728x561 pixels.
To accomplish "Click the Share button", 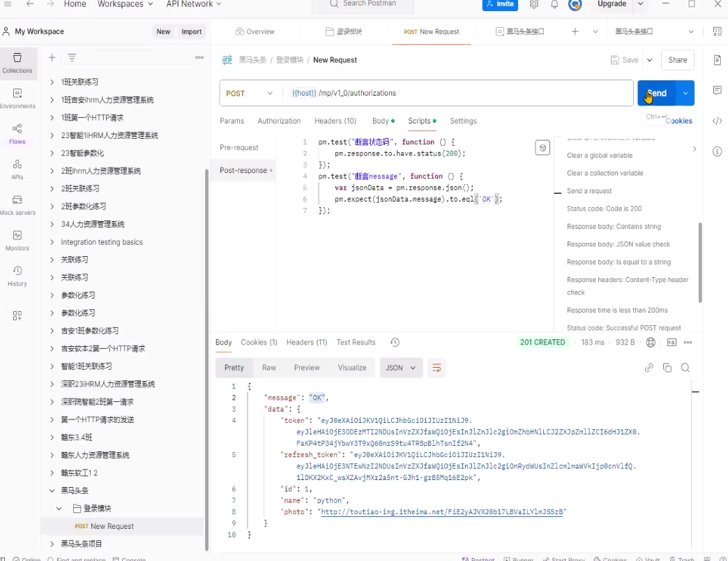I will 677,60.
